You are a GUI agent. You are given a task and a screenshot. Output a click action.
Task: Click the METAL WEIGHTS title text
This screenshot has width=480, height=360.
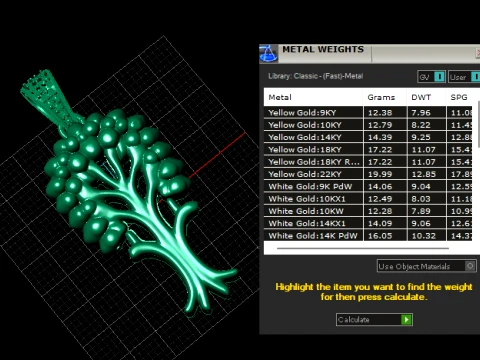pos(323,49)
